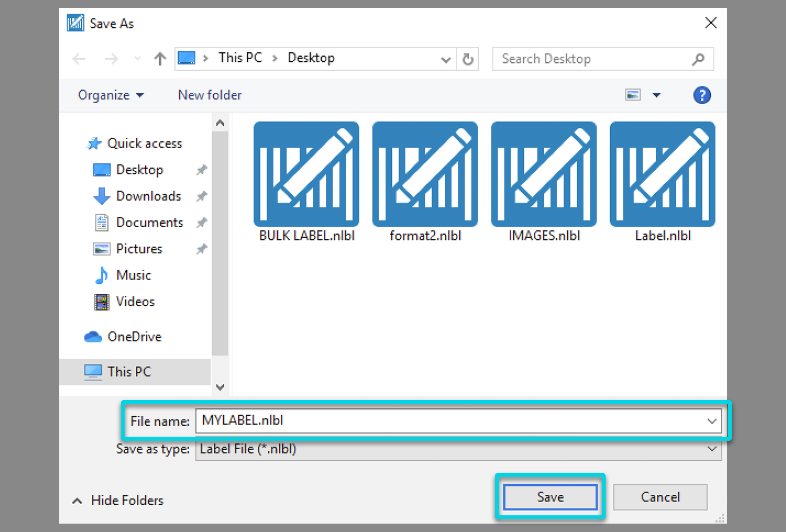Toggle the pin next to Documents

[x=202, y=222]
